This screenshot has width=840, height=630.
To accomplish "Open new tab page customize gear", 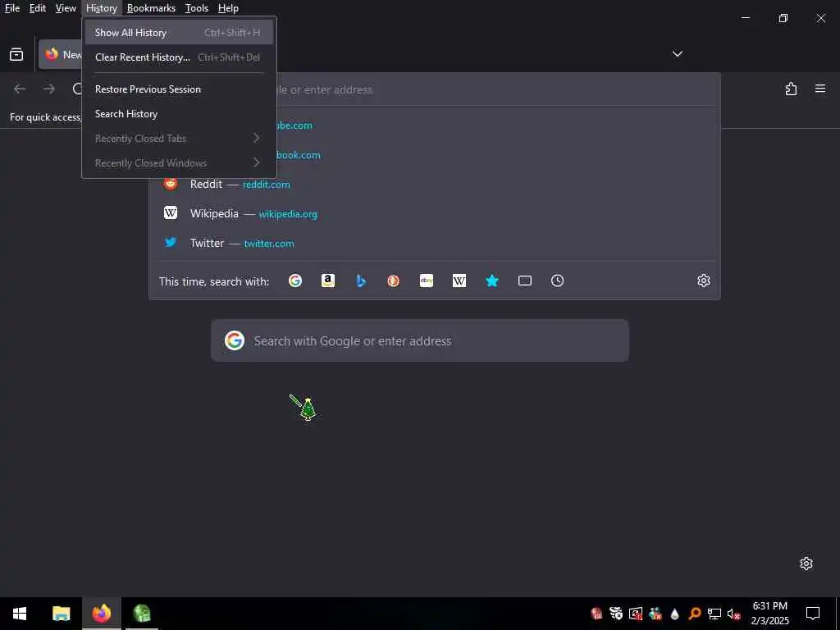I will [x=806, y=564].
